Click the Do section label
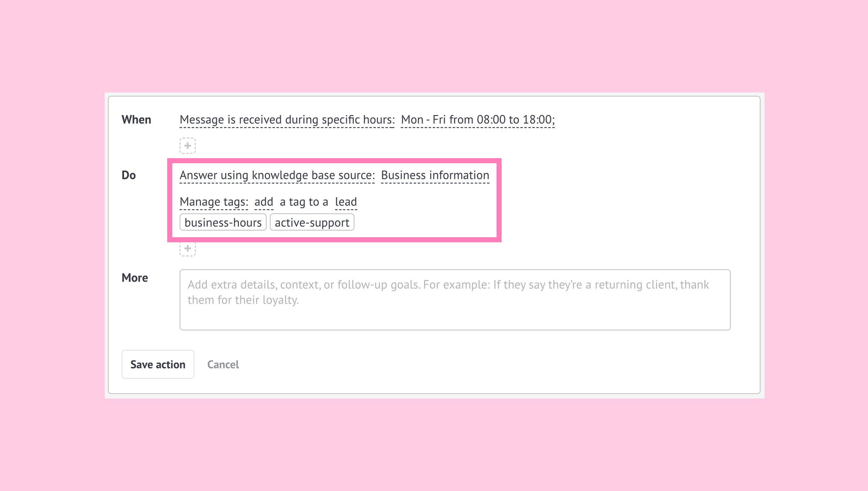The width and height of the screenshot is (868, 491). [129, 175]
